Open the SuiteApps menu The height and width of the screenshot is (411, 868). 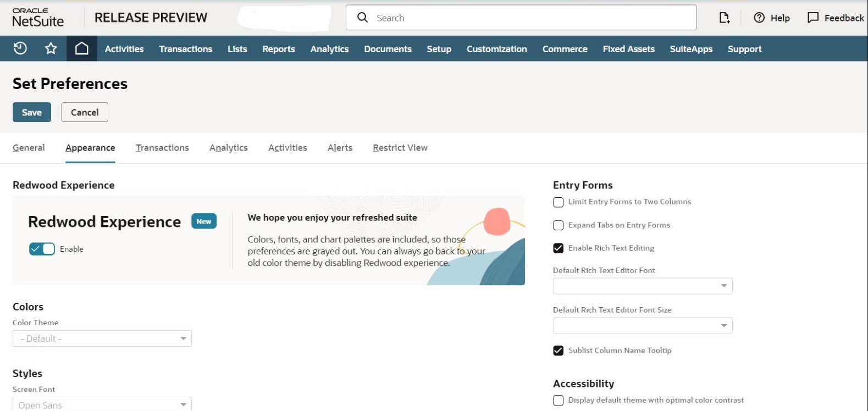tap(691, 49)
